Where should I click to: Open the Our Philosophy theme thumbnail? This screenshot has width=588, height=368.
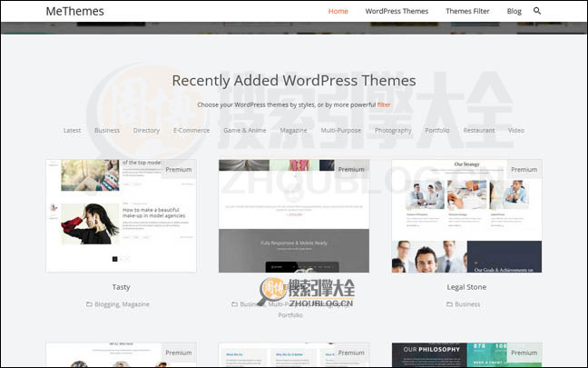(466, 354)
